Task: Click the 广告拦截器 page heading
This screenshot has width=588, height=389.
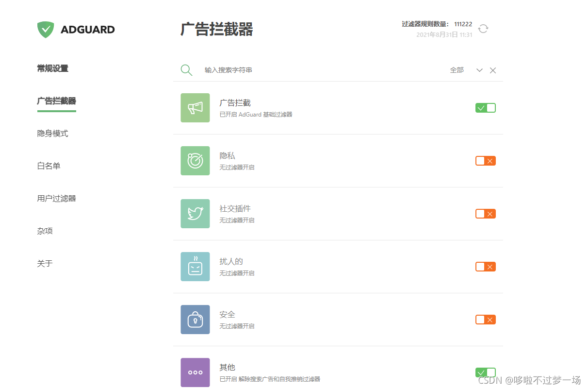Action: 216,29
